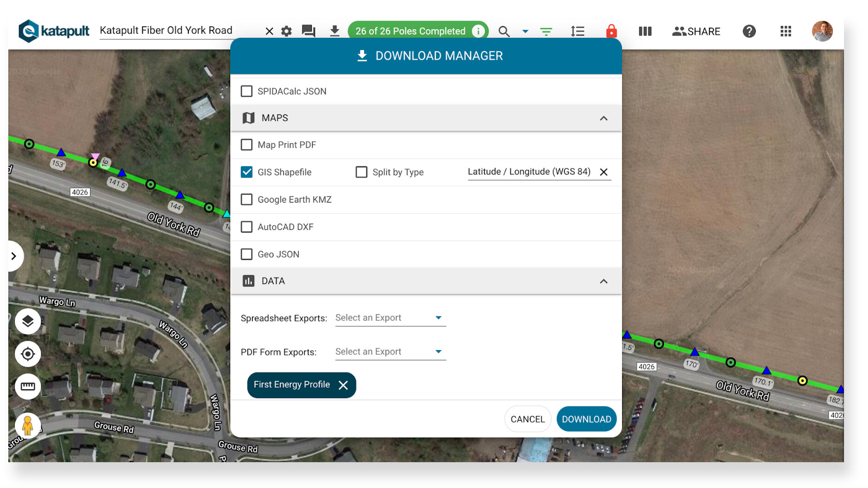Click the line spacing list icon
Image resolution: width=868 pixels, height=488 pixels.
coord(577,31)
